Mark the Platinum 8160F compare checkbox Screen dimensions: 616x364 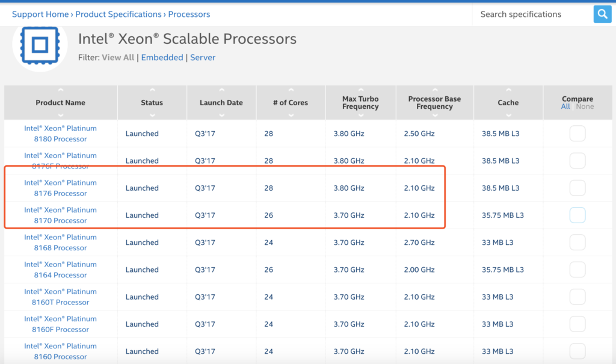pos(577,324)
